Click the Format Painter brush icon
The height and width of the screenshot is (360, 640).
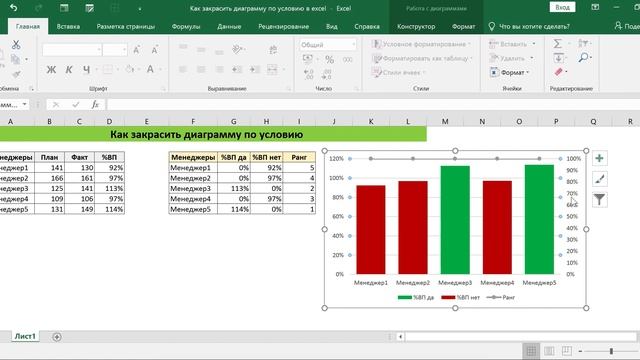point(16,74)
